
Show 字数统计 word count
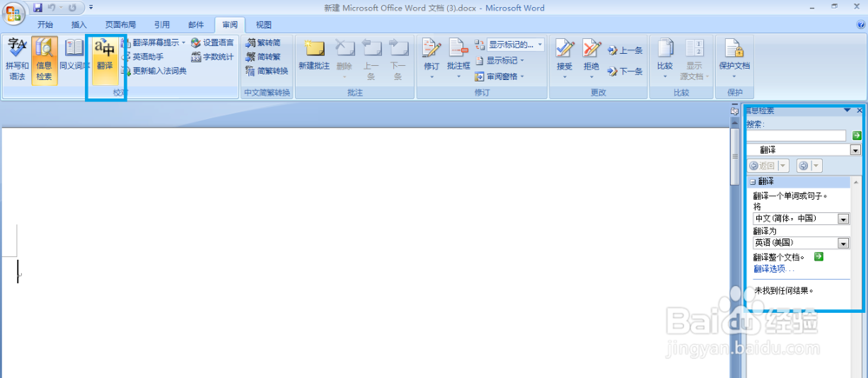tap(213, 56)
